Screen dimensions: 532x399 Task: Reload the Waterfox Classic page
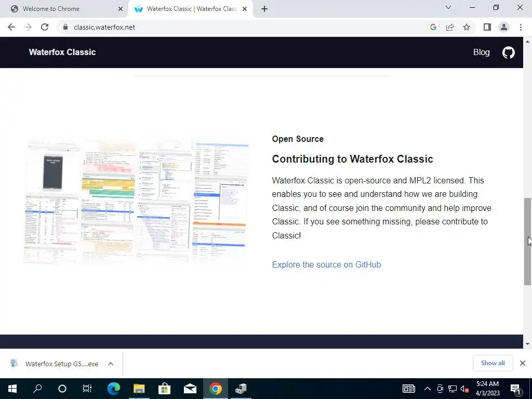(45, 27)
